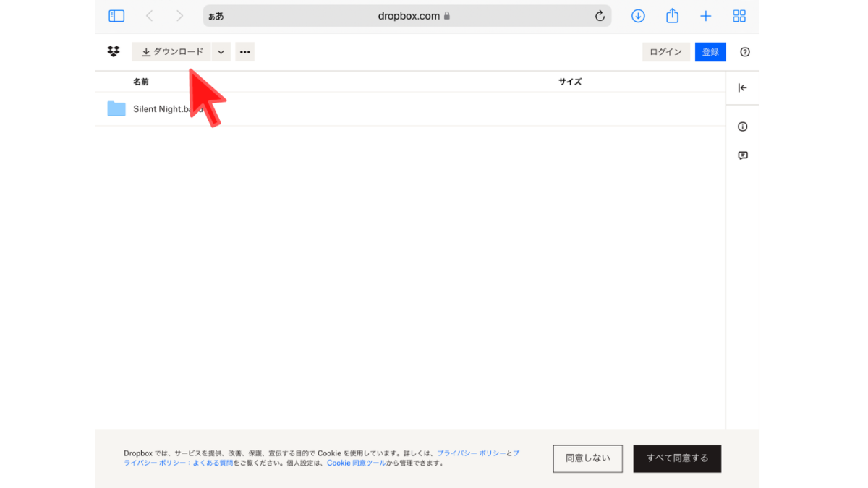Open the ぁあ page format menu
Image resolution: width=868 pixels, height=488 pixels.
click(216, 16)
